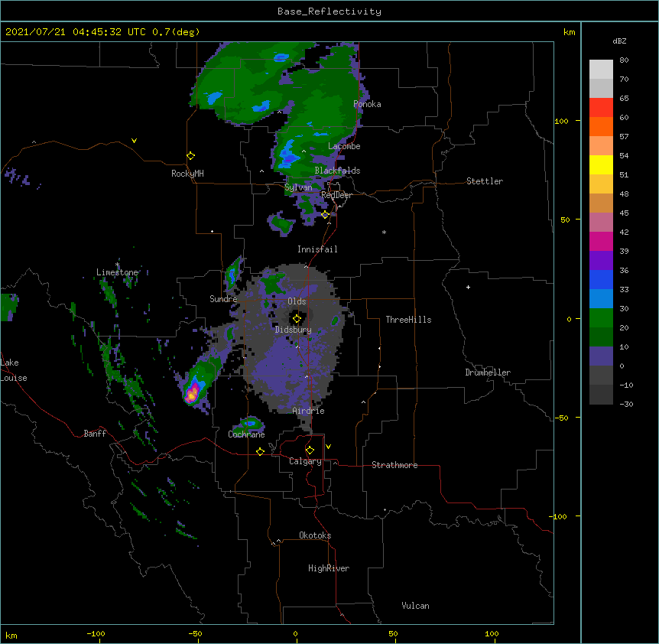Click the yellow V marker east of Calgary
This screenshot has width=659, height=644.
pyautogui.click(x=328, y=447)
